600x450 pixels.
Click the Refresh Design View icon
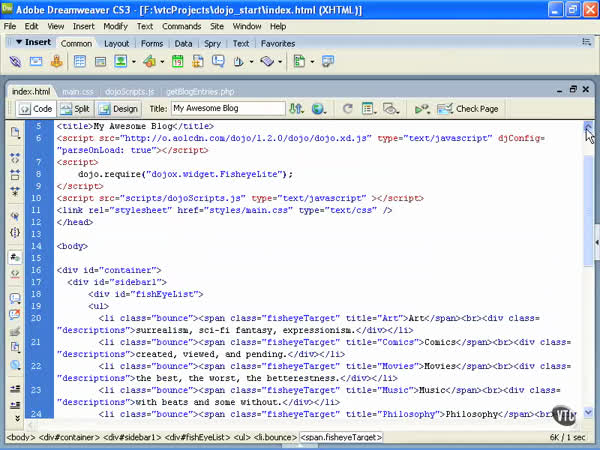point(347,108)
